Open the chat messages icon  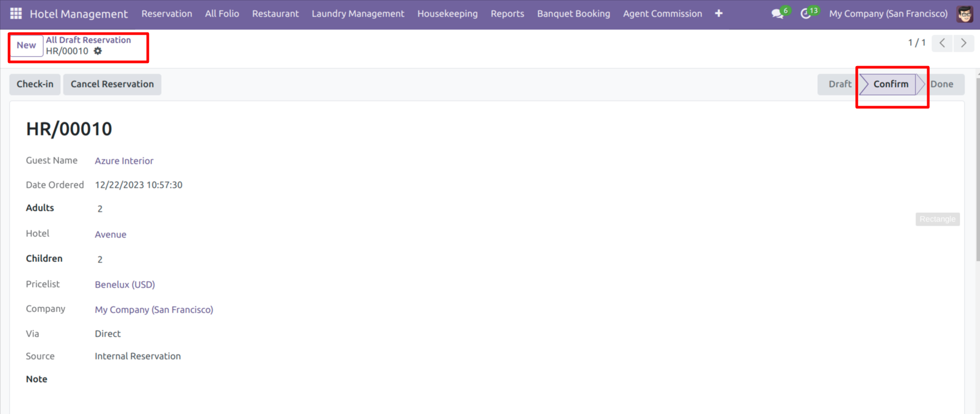click(x=778, y=14)
